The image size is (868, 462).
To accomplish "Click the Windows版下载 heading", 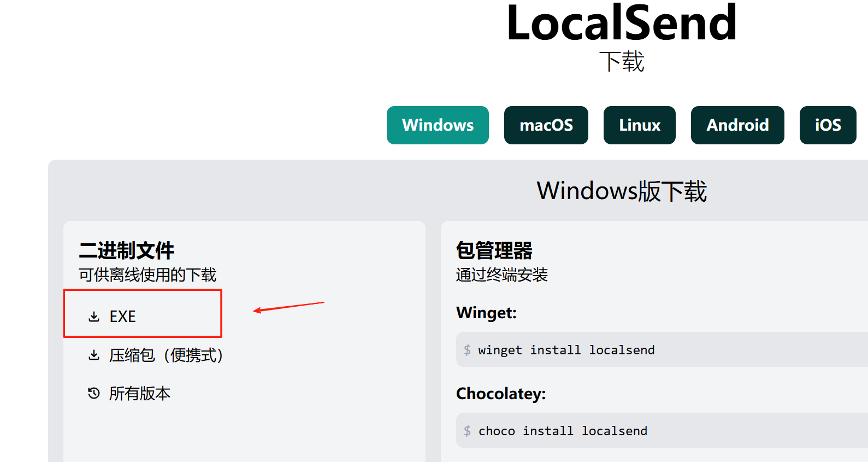I will 622,191.
